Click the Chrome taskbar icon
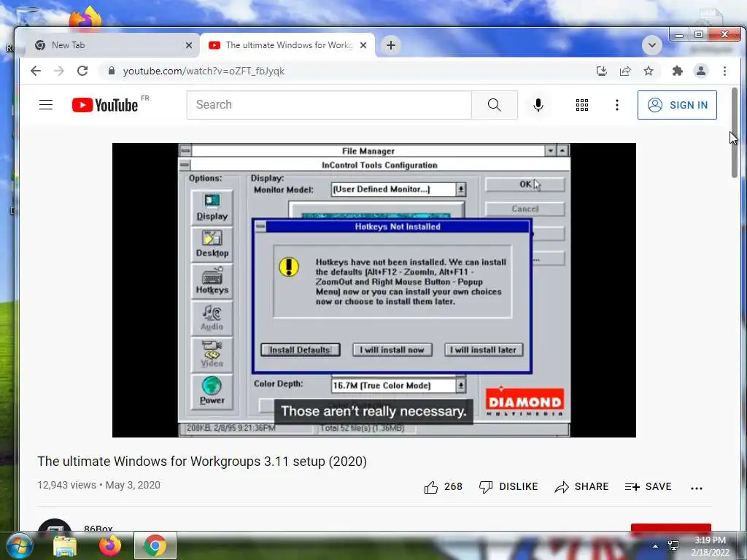 (x=155, y=545)
